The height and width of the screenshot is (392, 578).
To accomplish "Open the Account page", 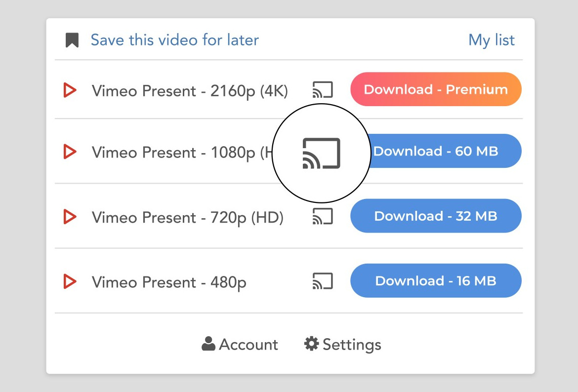I will coord(240,344).
